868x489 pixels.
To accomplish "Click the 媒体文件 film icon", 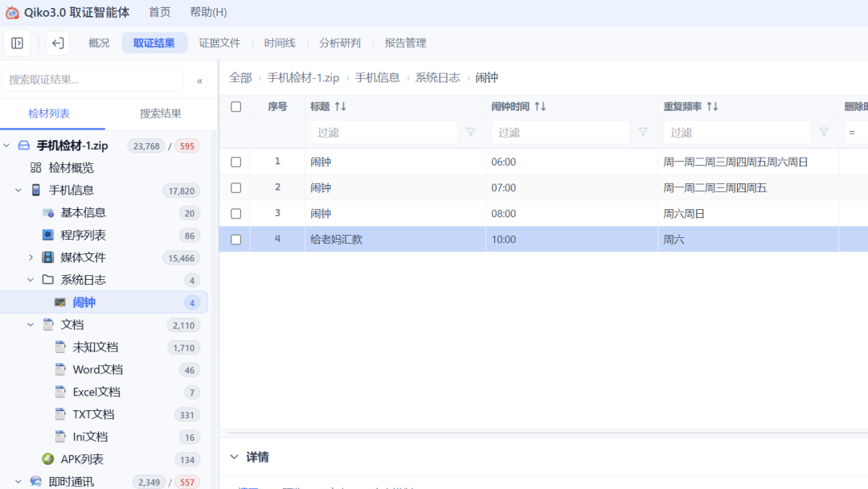I will [x=48, y=257].
